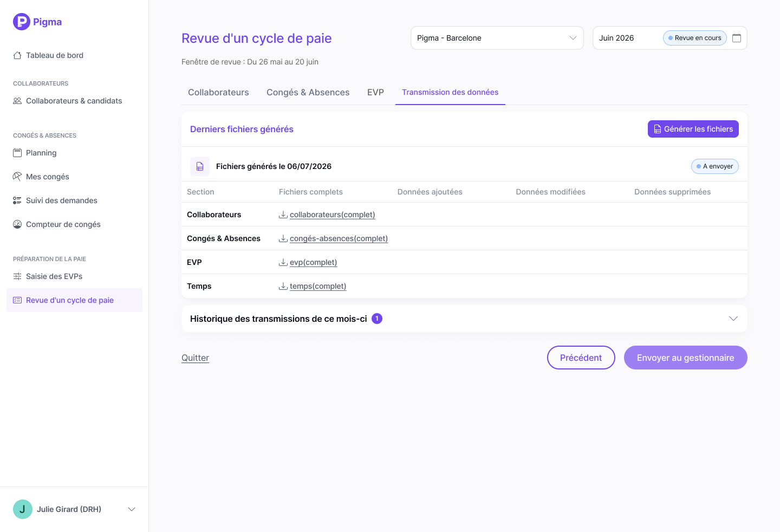Open the Juin 2026 period selector
Image resolution: width=780 pixels, height=532 pixels.
click(670, 38)
